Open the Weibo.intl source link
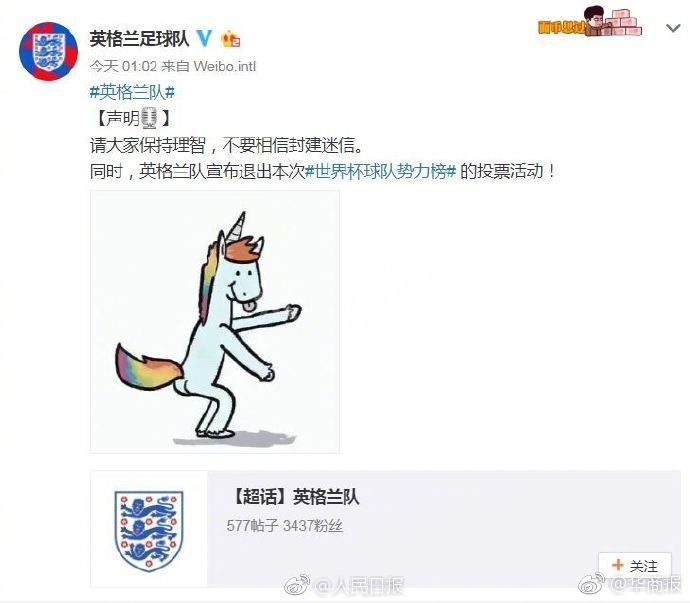This screenshot has height=603, width=690. (x=224, y=66)
